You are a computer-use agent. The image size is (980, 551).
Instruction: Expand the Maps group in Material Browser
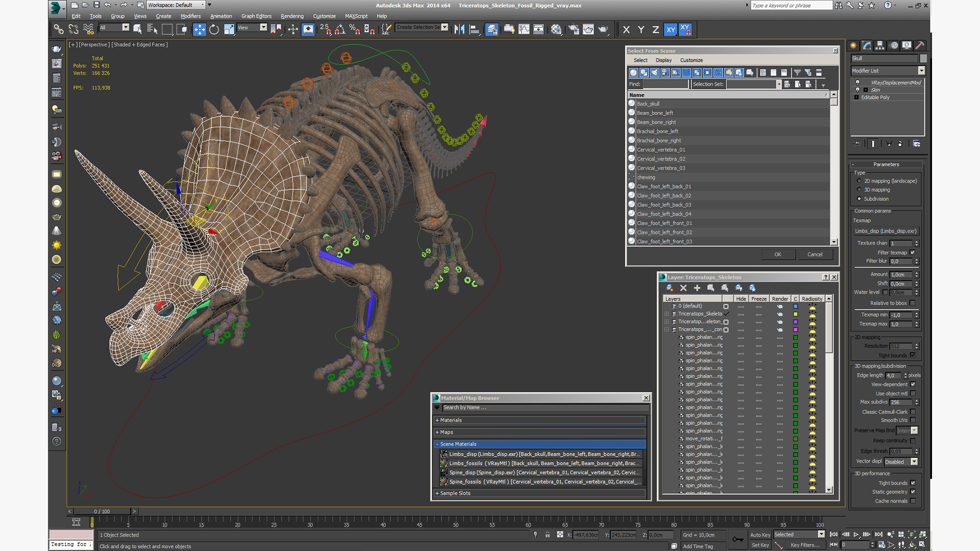click(x=541, y=432)
